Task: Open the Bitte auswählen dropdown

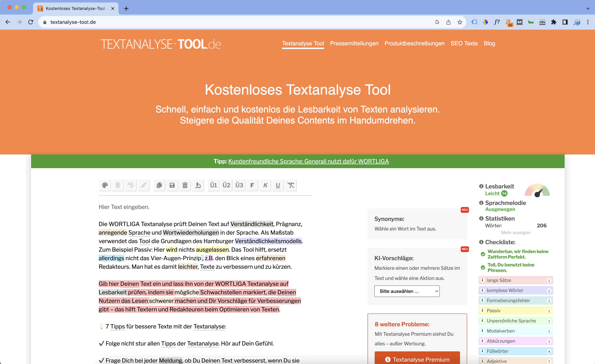Action: (x=407, y=291)
